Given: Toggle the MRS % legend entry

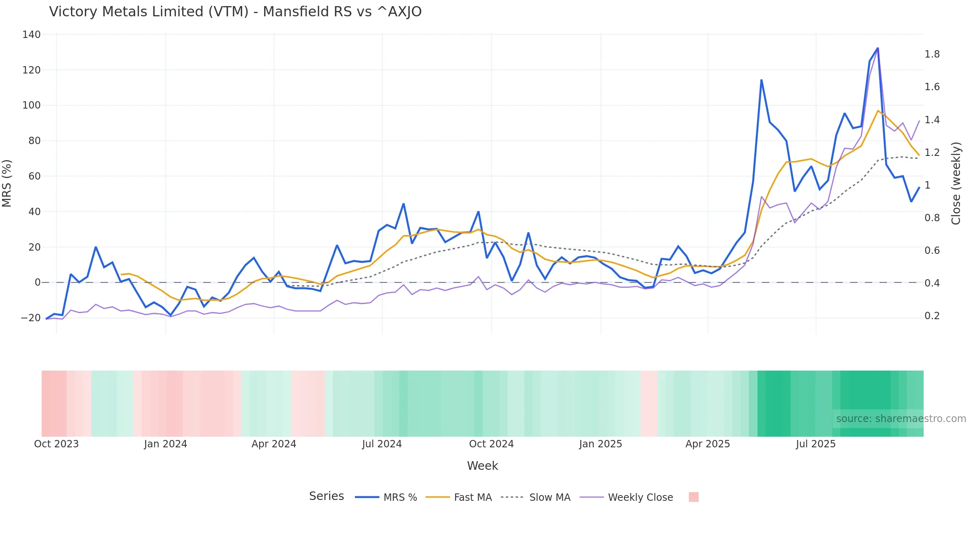Looking at the screenshot, I should (386, 497).
